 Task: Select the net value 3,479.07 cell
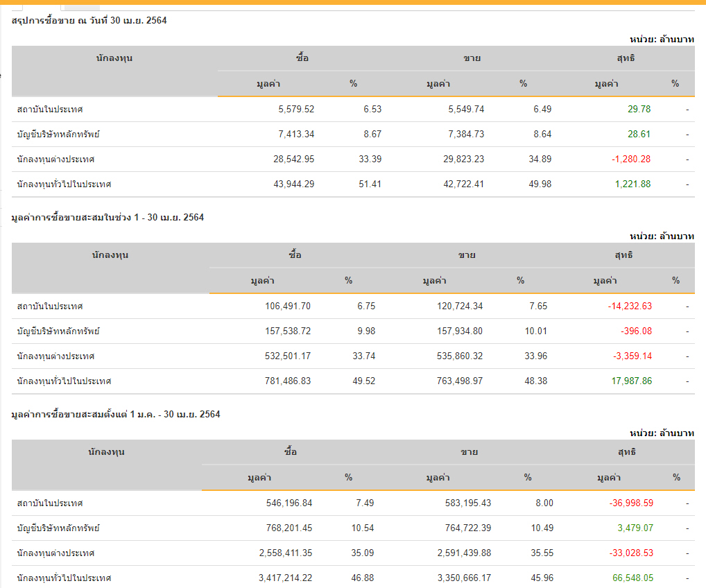635,528
